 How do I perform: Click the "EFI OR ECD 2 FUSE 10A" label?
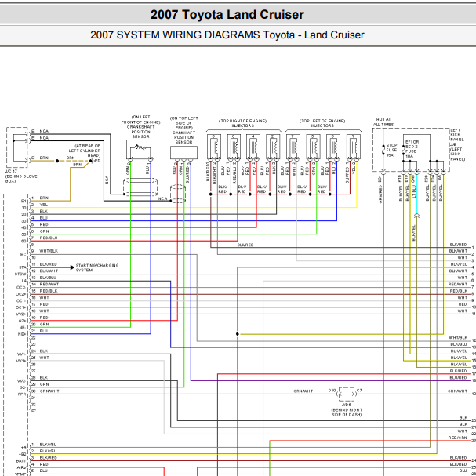[412, 149]
